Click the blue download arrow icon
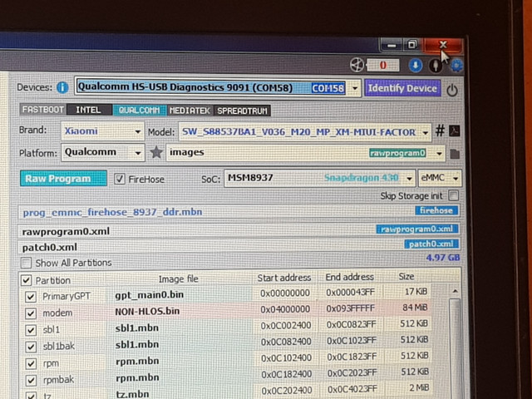 tap(416, 65)
